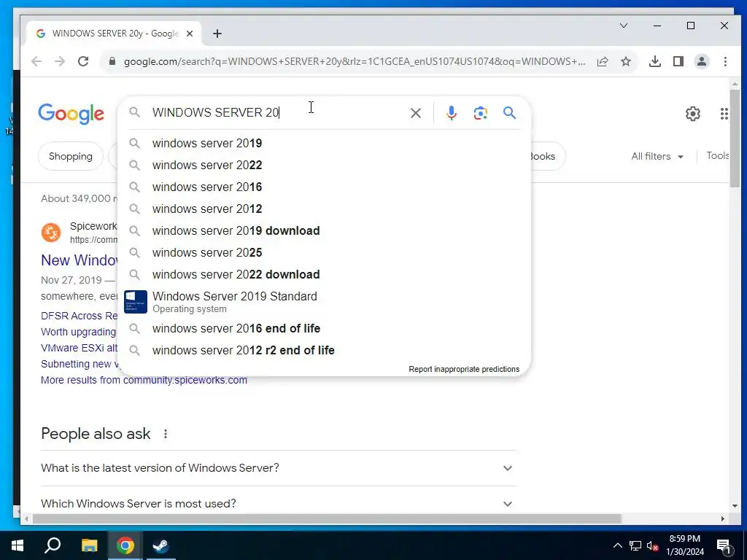747x560 pixels.
Task: Choose windows server 2019 download suggestion
Action: click(324, 231)
